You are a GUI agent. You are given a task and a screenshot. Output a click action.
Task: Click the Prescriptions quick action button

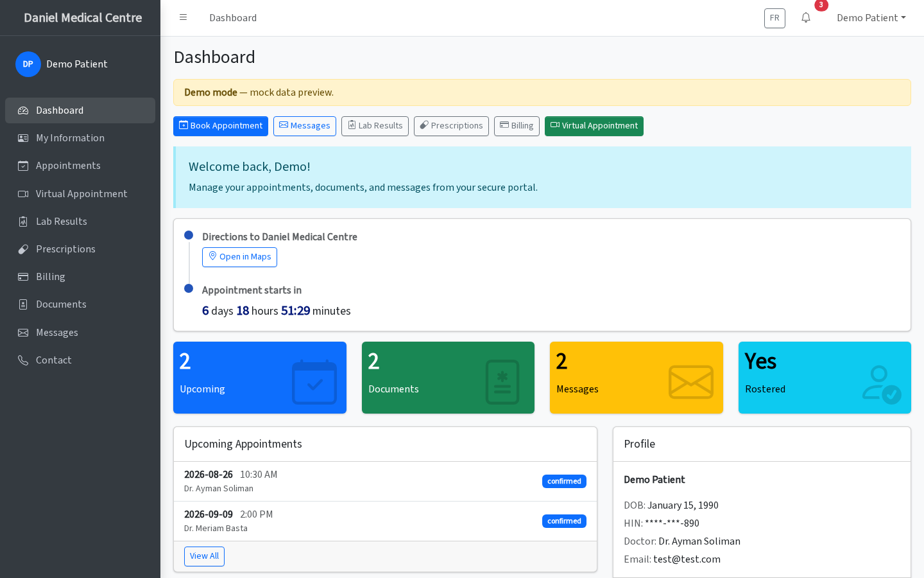coord(451,126)
